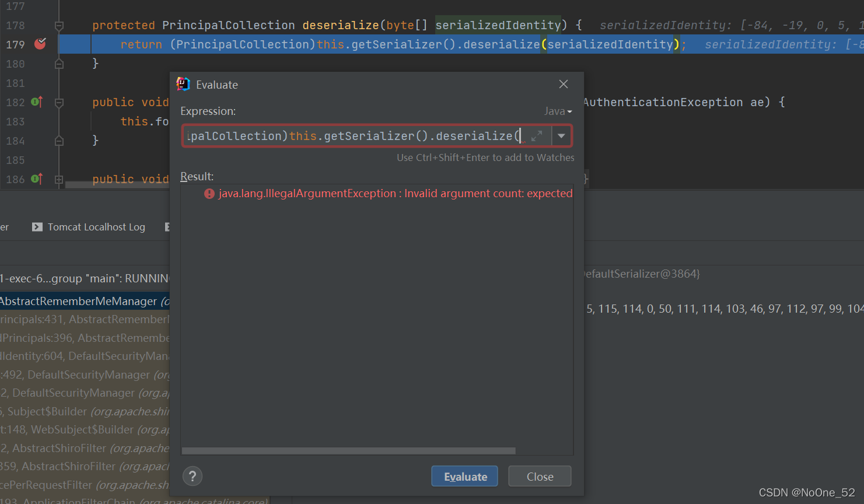Screen dimensions: 864x504
Task: Select the Identity:604 DefaultSecurityMan stack frame
Action: [85, 356]
